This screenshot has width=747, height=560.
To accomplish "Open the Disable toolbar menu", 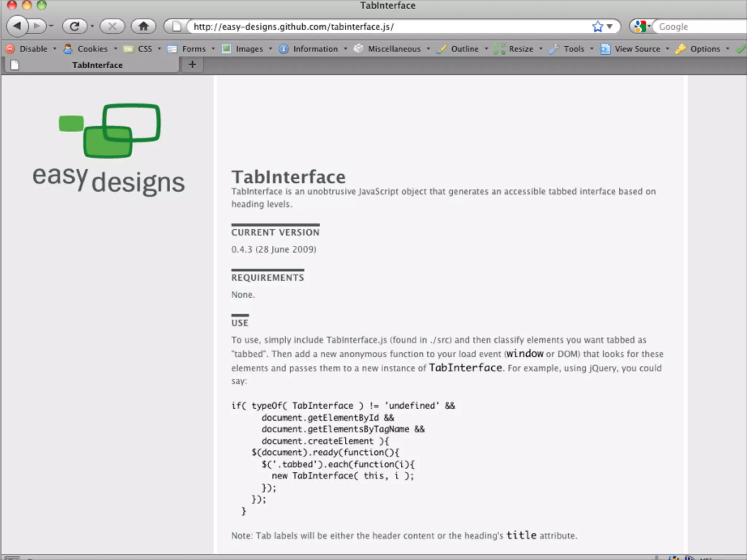I will (x=32, y=49).
